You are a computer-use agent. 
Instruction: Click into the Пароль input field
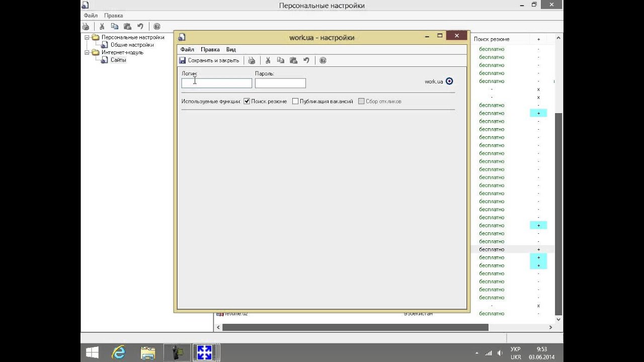280,83
